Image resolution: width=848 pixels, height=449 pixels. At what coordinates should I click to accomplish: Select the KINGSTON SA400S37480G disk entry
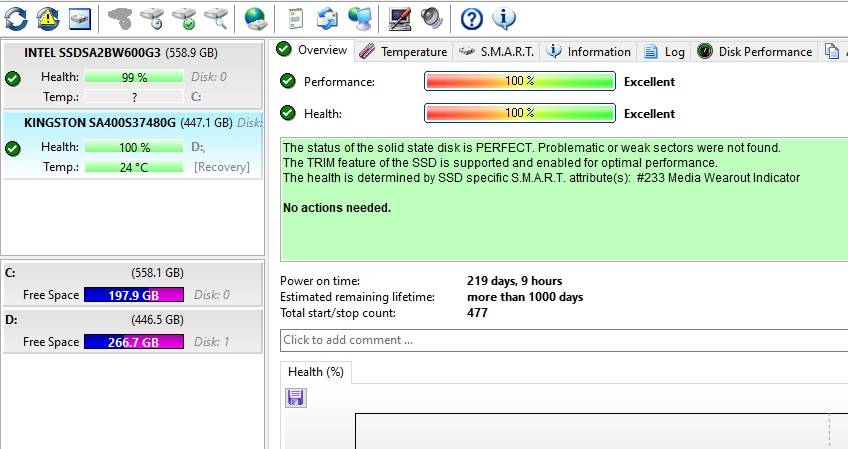coord(132,144)
